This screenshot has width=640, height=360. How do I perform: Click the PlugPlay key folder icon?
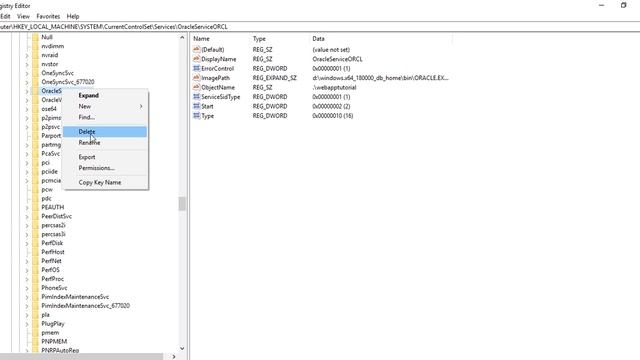click(x=35, y=324)
